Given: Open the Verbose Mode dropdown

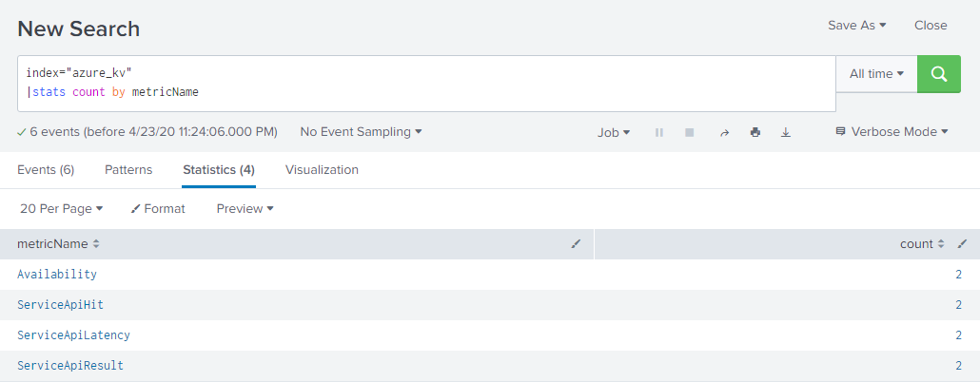Looking at the screenshot, I should [892, 132].
